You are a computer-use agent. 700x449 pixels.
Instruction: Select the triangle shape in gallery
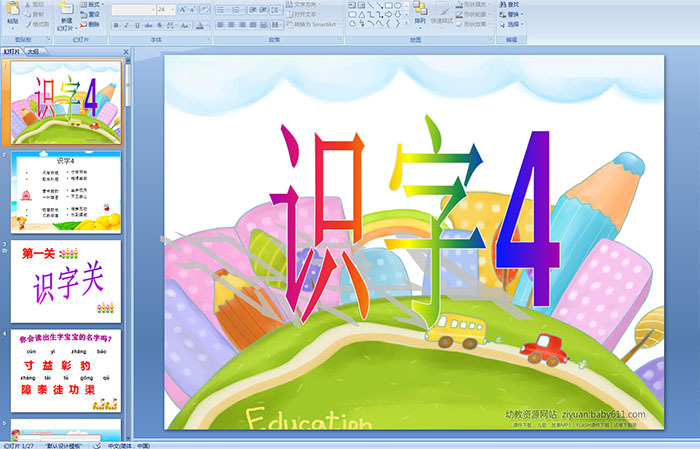(x=362, y=15)
